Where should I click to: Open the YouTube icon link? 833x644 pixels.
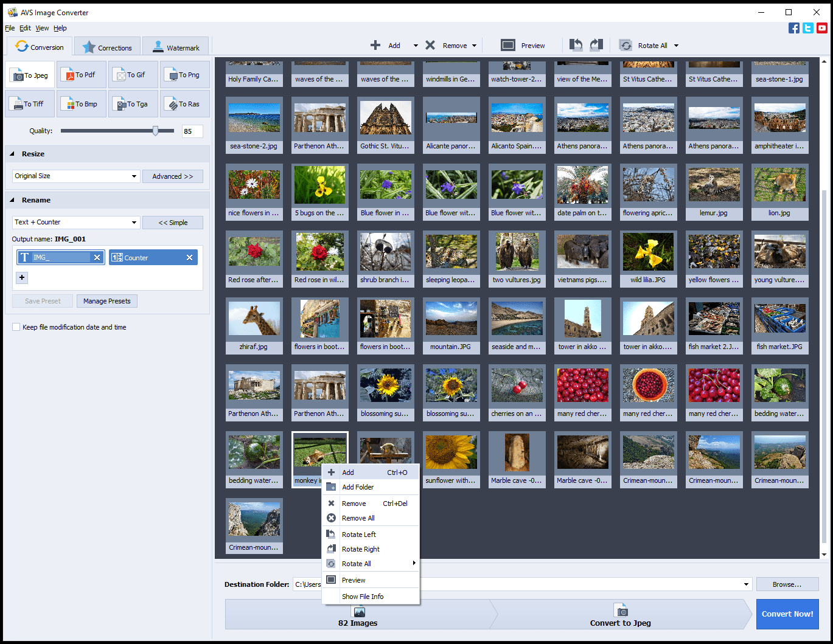822,28
